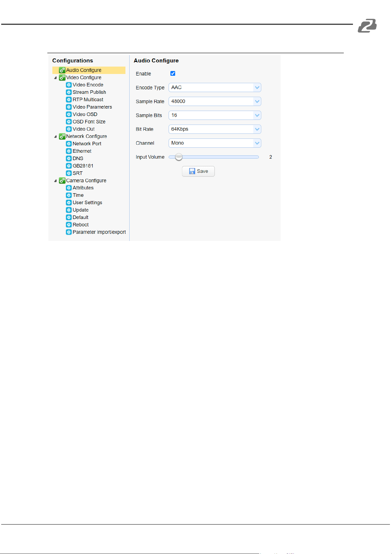This screenshot has height=554, width=392.
Task: Click the Save button
Action: tap(198, 171)
